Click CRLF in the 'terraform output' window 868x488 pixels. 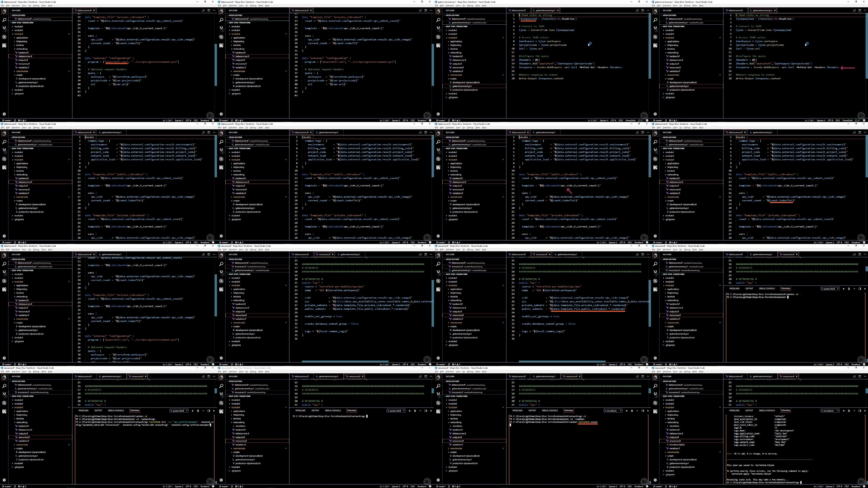pyautogui.click(x=630, y=486)
